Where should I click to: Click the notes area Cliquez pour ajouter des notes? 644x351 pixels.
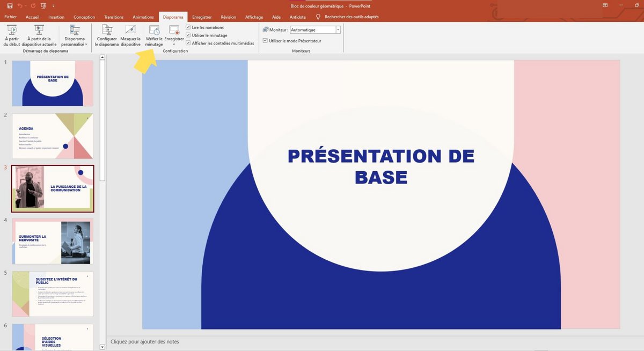[x=145, y=342]
